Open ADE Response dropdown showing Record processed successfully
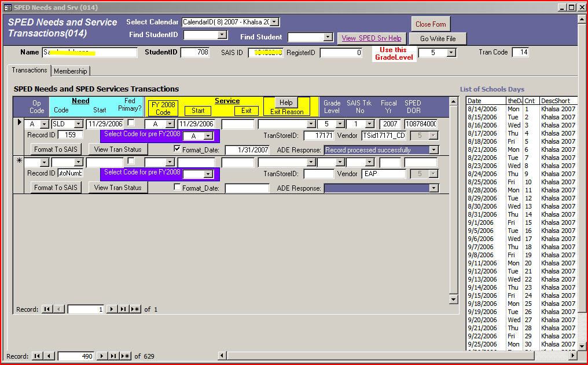The height and width of the screenshot is (365, 588). 433,150
